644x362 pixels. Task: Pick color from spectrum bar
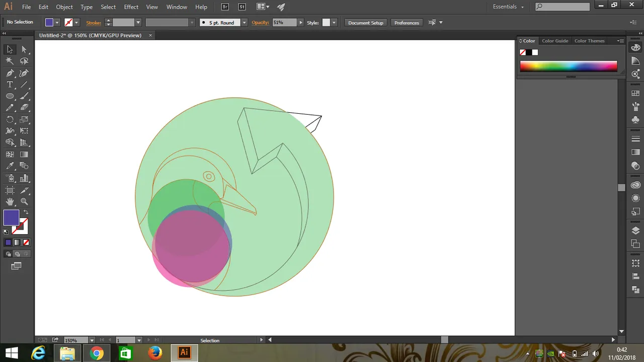[569, 66]
